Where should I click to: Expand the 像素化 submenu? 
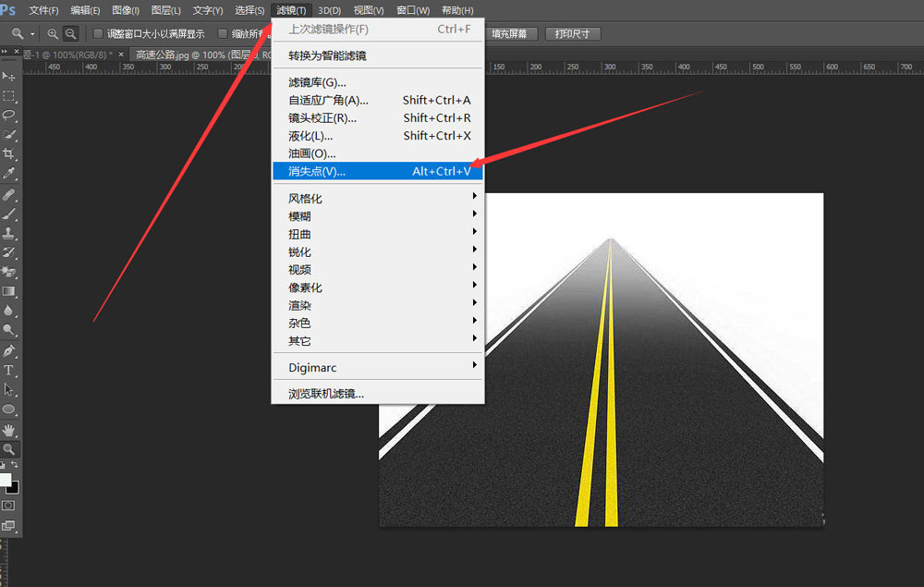click(378, 287)
